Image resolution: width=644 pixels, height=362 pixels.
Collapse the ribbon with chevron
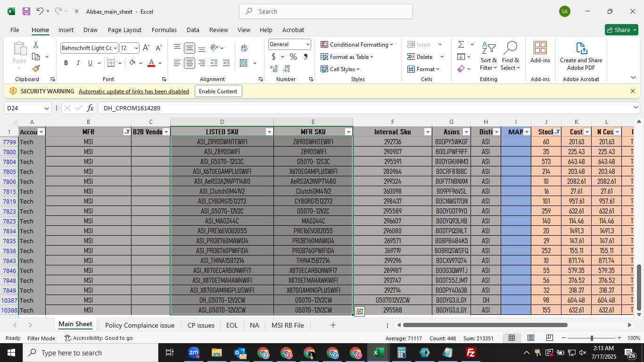point(633,78)
